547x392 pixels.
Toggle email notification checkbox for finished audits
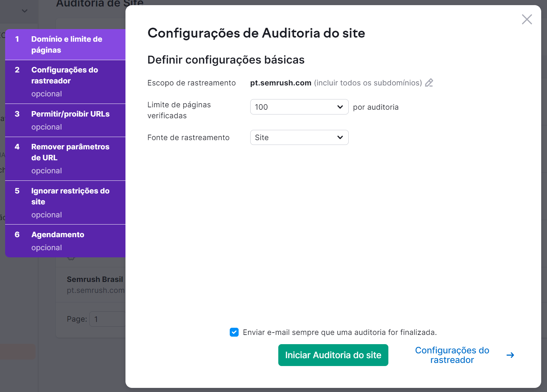pyautogui.click(x=234, y=332)
